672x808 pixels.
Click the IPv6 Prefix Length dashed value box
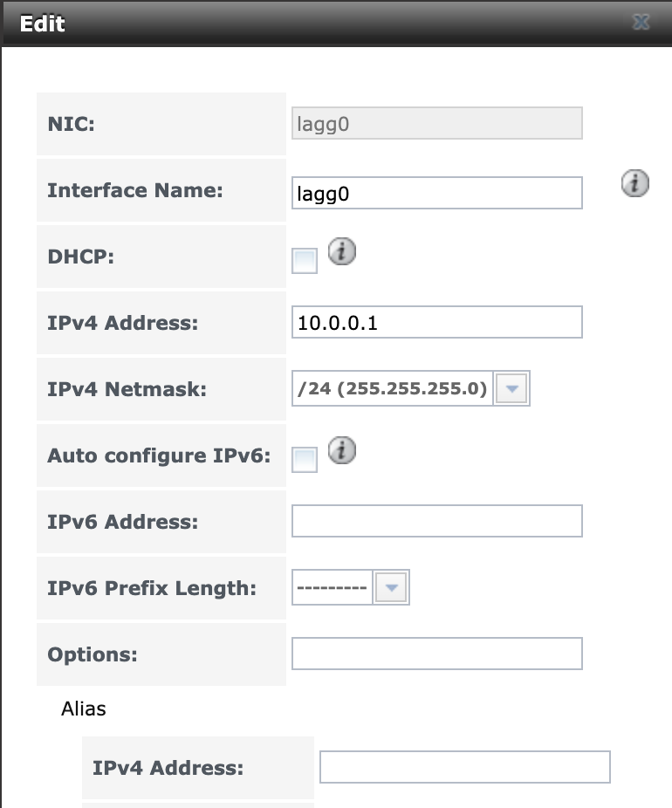pyautogui.click(x=333, y=587)
